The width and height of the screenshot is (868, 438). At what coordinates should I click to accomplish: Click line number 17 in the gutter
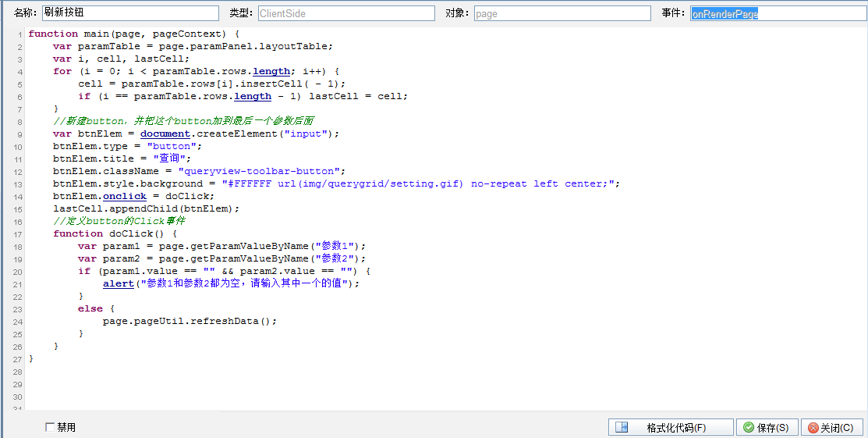point(18,234)
